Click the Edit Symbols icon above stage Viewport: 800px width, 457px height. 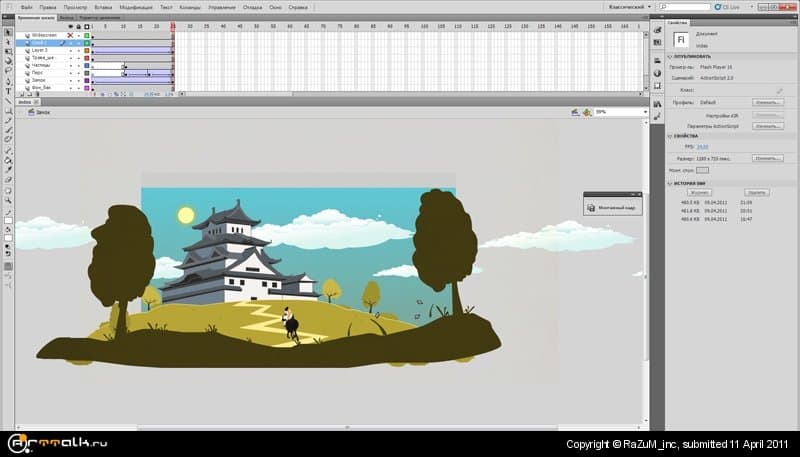click(586, 112)
